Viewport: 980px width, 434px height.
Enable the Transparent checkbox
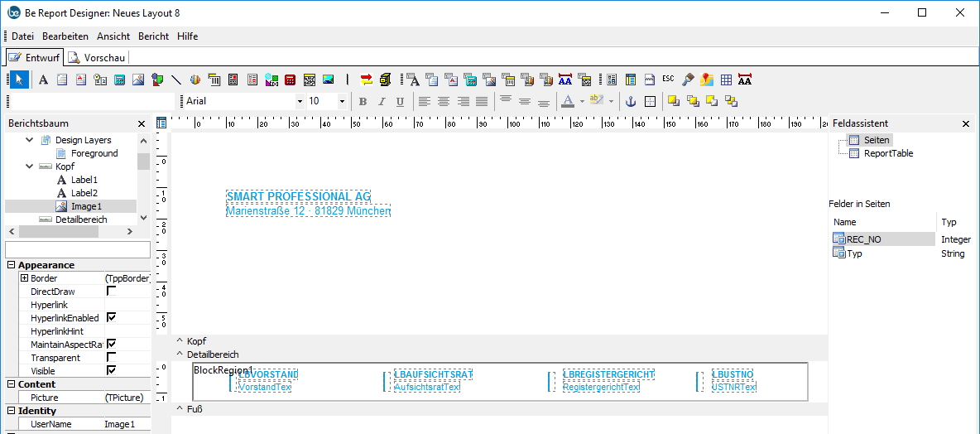[111, 358]
